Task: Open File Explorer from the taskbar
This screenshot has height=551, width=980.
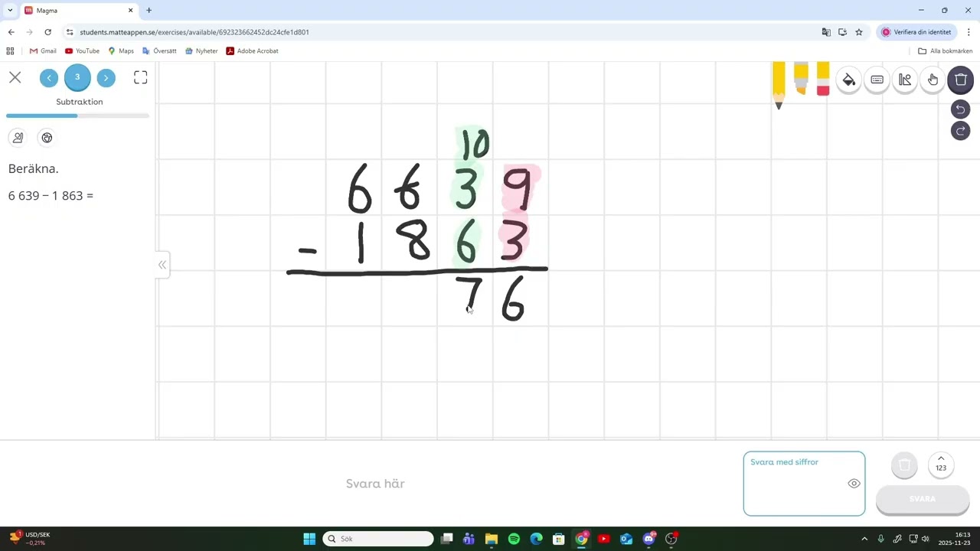Action: (492, 539)
